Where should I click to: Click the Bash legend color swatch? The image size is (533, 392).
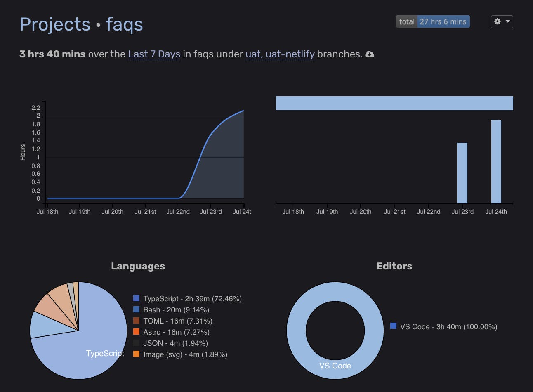coord(137,309)
